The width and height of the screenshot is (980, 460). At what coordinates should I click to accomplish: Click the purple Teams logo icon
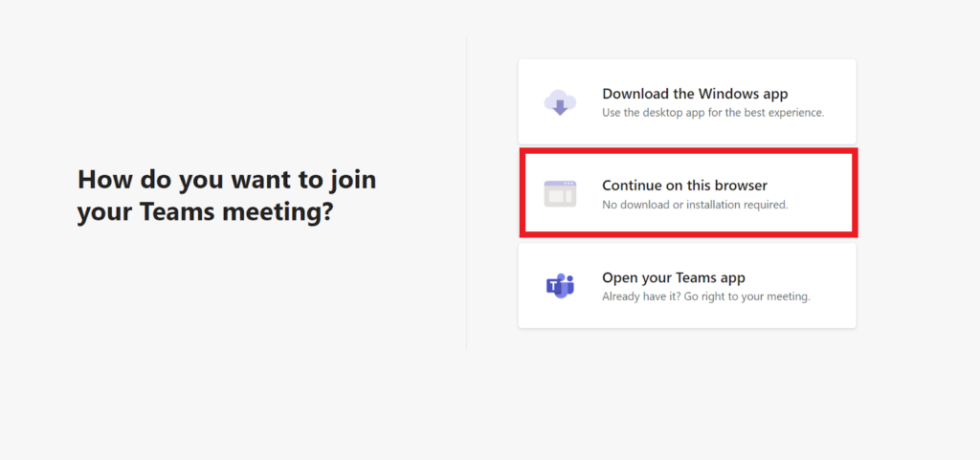click(560, 285)
